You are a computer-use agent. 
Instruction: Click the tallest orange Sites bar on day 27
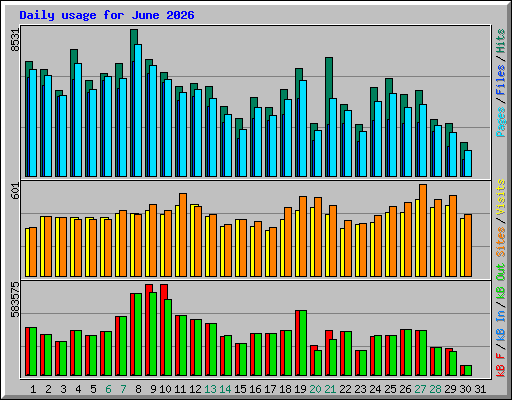[423, 230]
